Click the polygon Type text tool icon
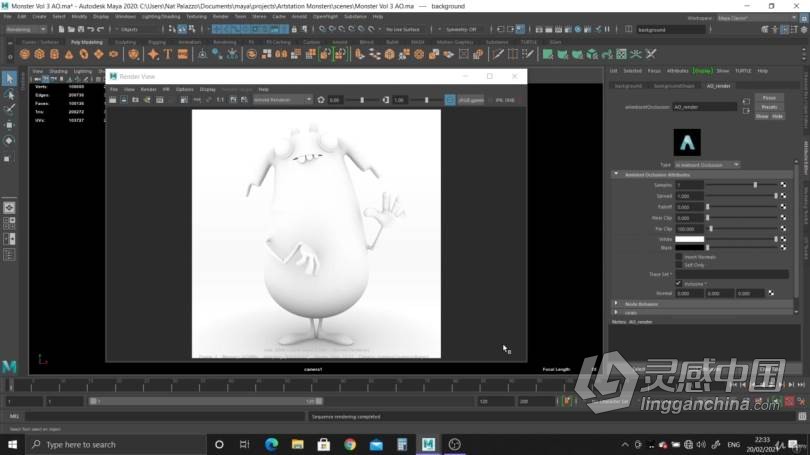This screenshot has width=810, height=455. coord(168,54)
